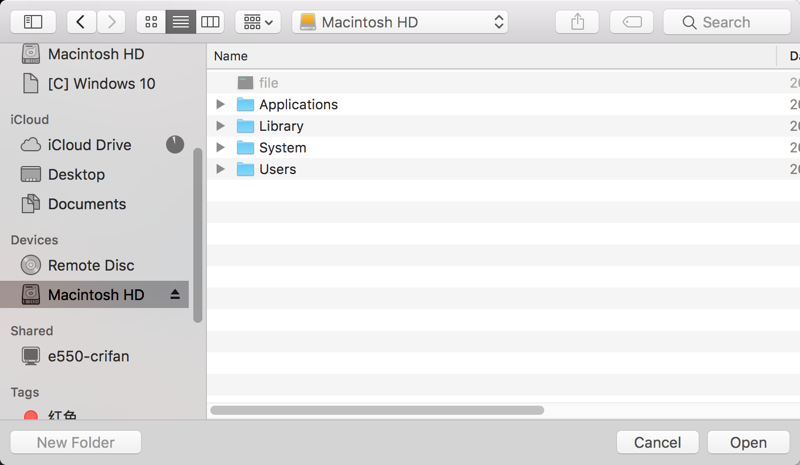Screen dimensions: 800x465
Task: Select Remote Disc under Devices
Action: (94, 265)
